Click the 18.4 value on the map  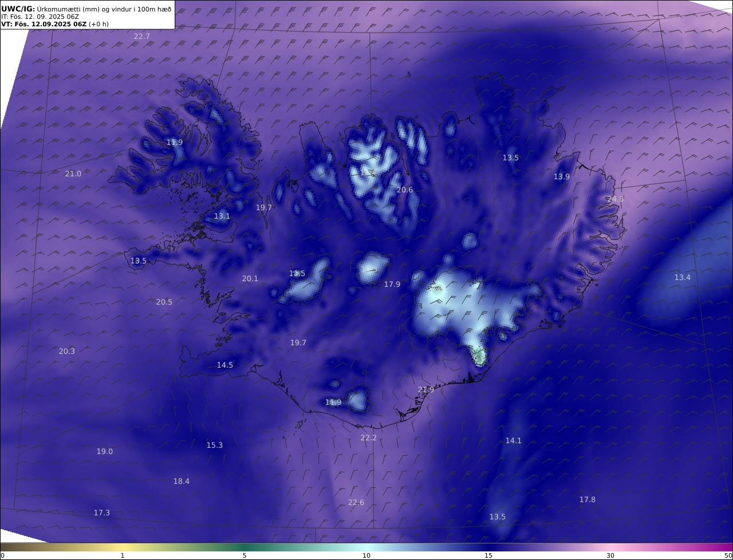tap(182, 481)
